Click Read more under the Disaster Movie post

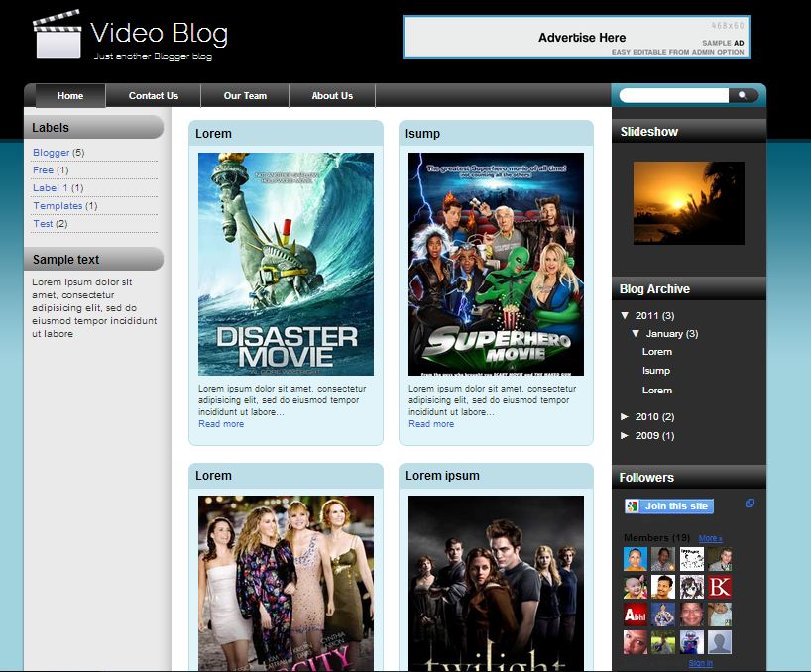click(x=221, y=424)
